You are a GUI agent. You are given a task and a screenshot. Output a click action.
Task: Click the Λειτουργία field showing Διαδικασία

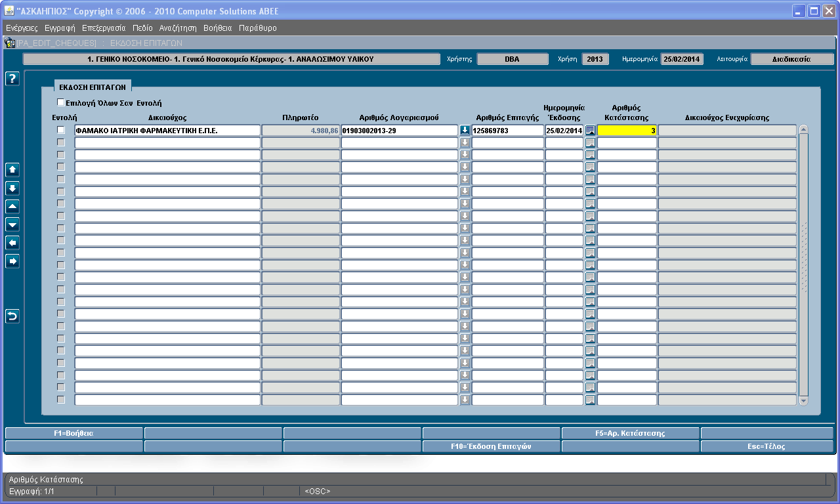tap(792, 59)
